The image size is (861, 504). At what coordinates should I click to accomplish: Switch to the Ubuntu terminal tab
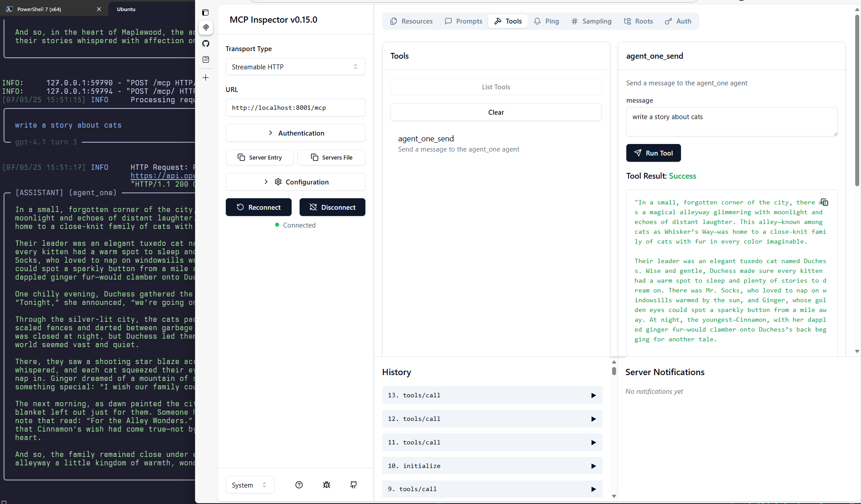point(126,9)
